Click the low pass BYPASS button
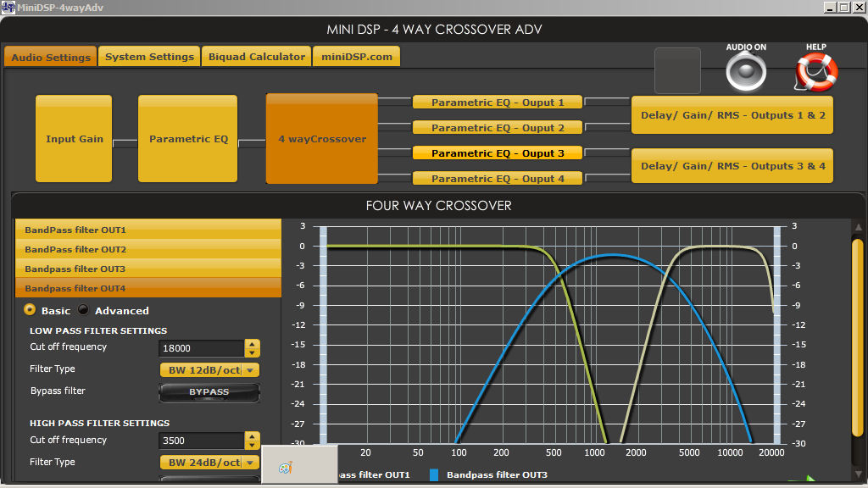Image resolution: width=868 pixels, height=488 pixels. pyautogui.click(x=209, y=391)
